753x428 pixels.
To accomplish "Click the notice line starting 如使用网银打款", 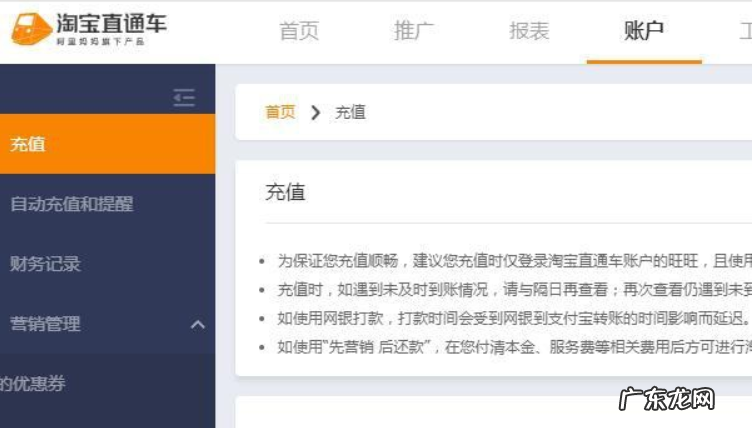I will (514, 318).
